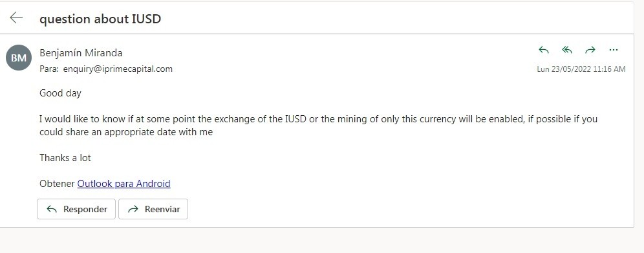This screenshot has height=253, width=644.
Task: Open the Outlook para Android link
Action: tap(123, 184)
